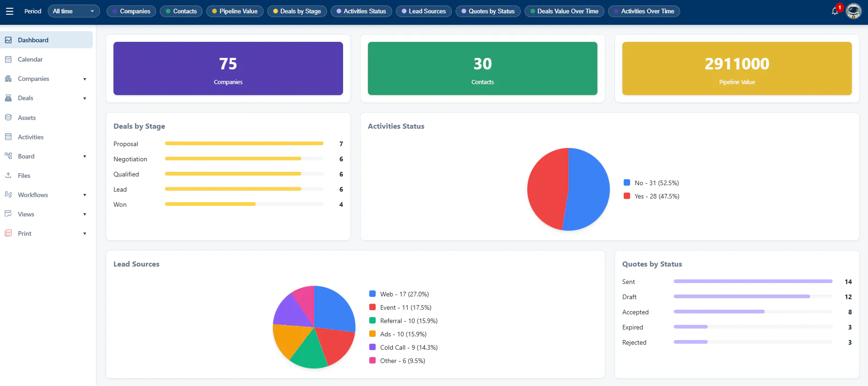
Task: Click the Proposal stage progress bar
Action: (x=244, y=143)
